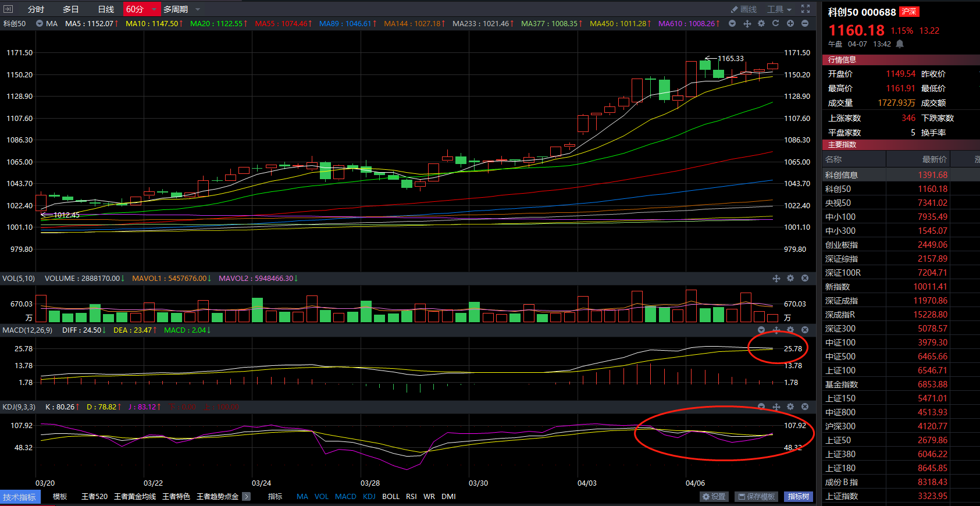Collapse the left sidebar with the arrow icon
Image resolution: width=980 pixels, height=506 pixels.
point(8,9)
